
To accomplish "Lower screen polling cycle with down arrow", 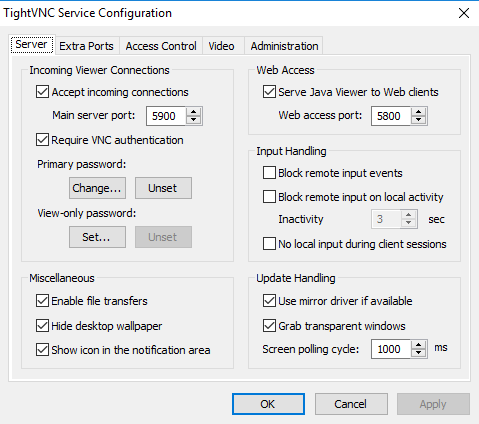I will [419, 353].
